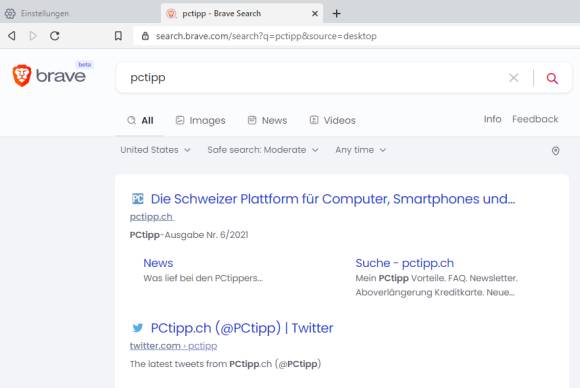This screenshot has height=388, width=580.
Task: Open Die Schweizer Plattform result title
Action: tap(333, 199)
